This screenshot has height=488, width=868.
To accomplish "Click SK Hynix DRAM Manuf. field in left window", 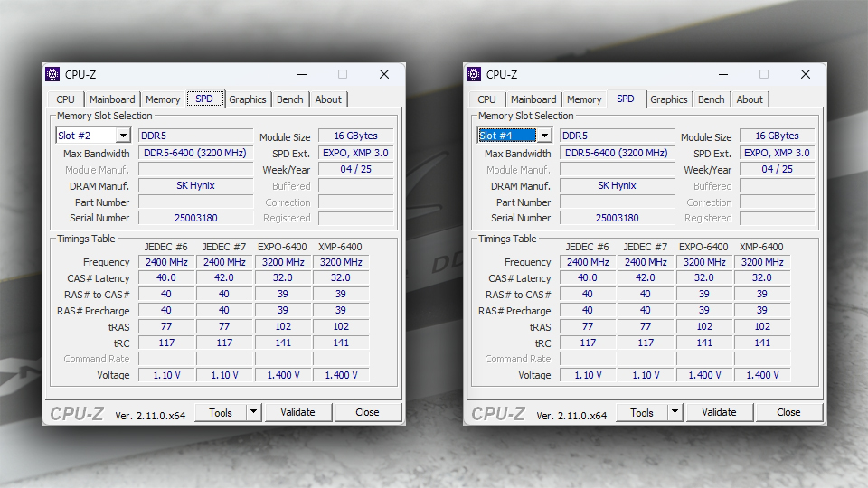I will (x=195, y=185).
